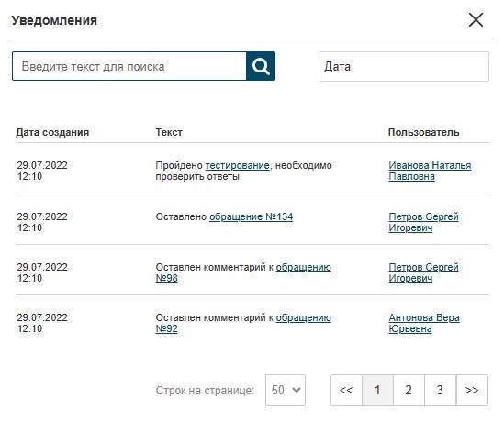Open the Дата filter field
This screenshot has width=504, height=432.
tap(404, 66)
